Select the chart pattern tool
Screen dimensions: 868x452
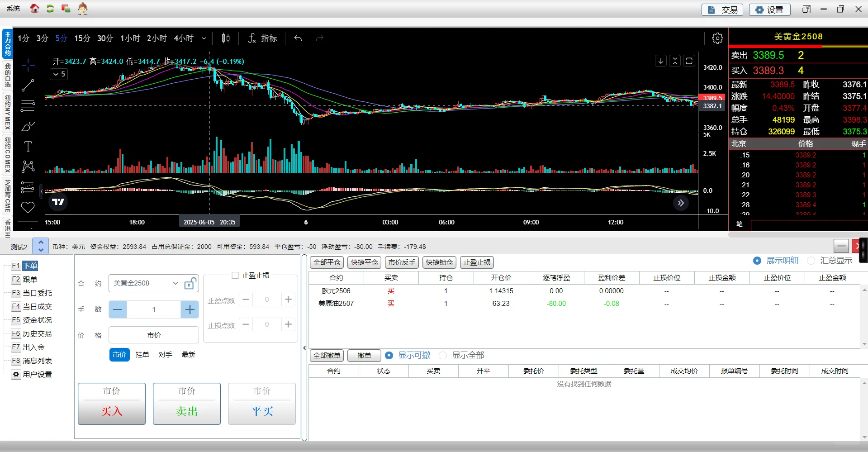(28, 167)
